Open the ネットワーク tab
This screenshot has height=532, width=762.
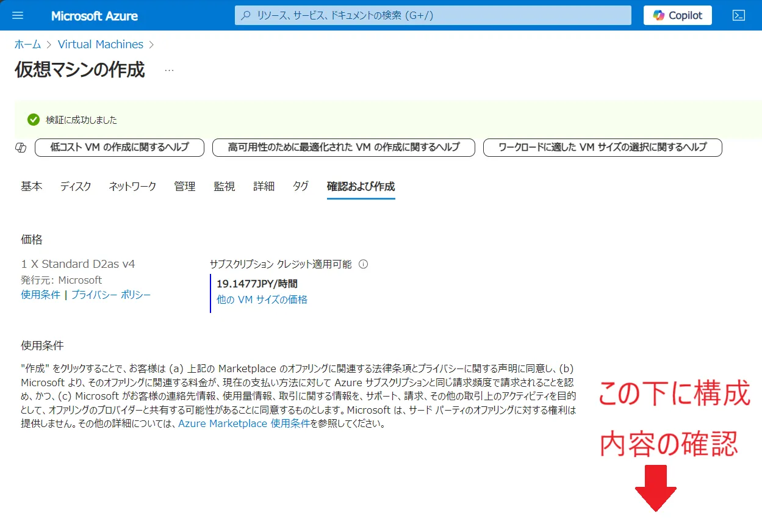132,187
